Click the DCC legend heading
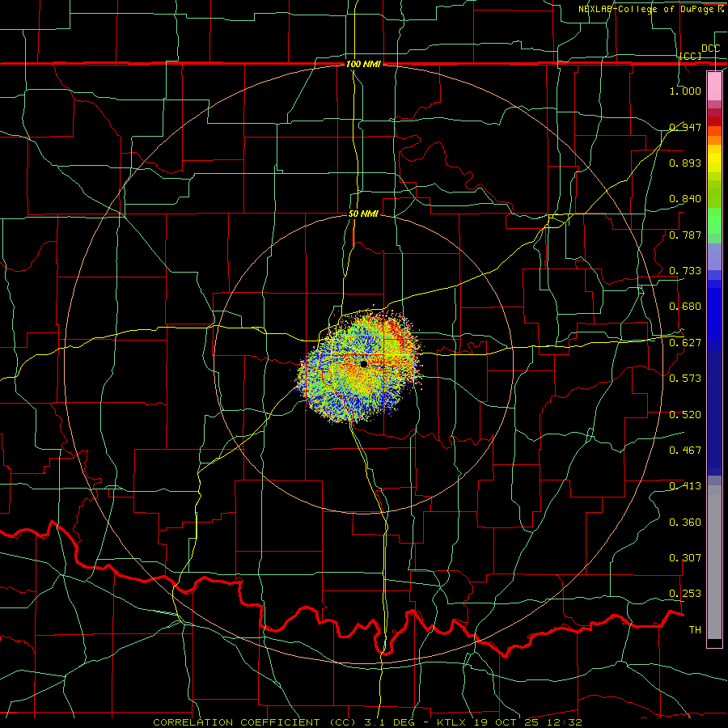The width and height of the screenshot is (728, 728). click(x=710, y=49)
